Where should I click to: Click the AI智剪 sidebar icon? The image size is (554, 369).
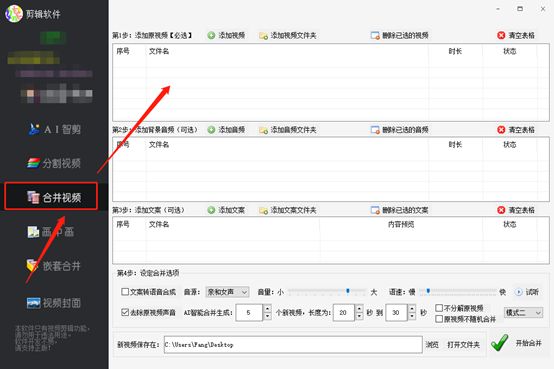click(x=34, y=129)
